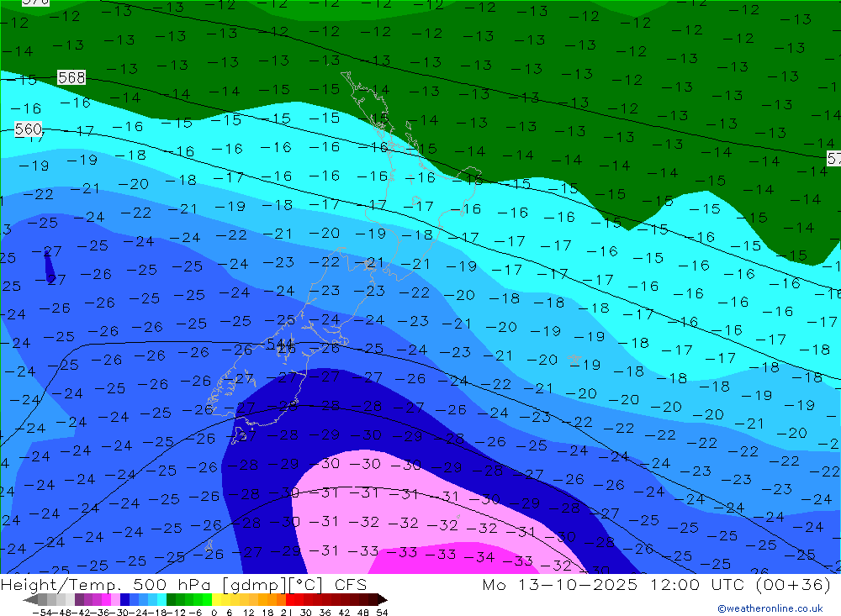Click the 560 height contour label
The width and height of the screenshot is (841, 616).
tap(28, 129)
